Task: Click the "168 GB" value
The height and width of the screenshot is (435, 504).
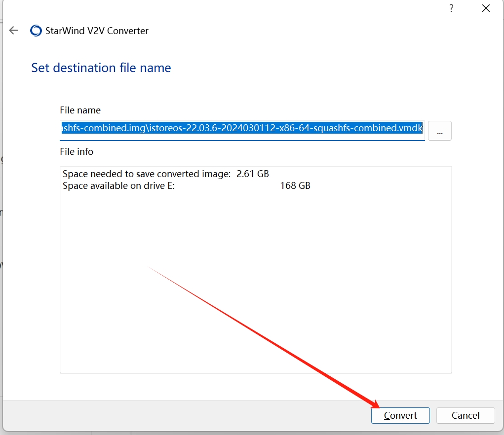Action: (x=295, y=185)
